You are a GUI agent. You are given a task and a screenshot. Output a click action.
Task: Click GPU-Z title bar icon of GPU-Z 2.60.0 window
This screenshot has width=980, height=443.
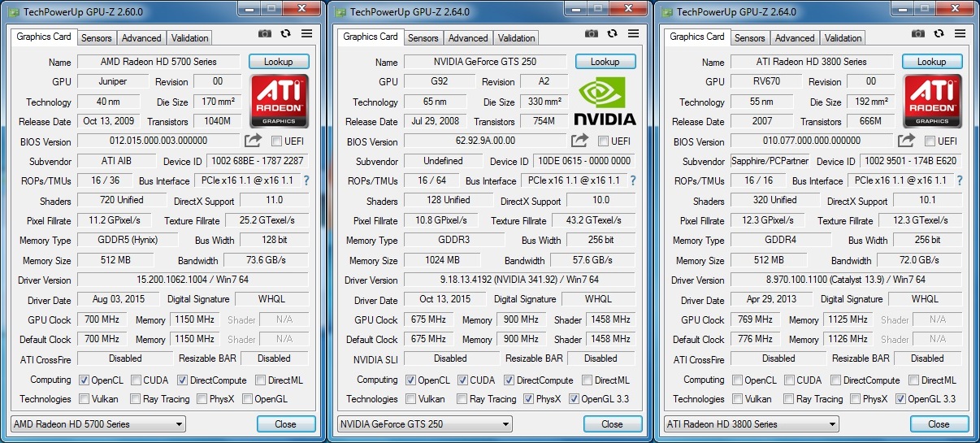(x=12, y=12)
